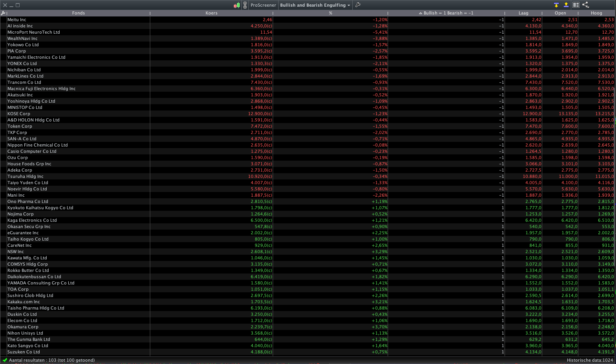The image size is (616, 364).
Task: Open column settings wrench left of Fonds
Action: click(x=3, y=13)
